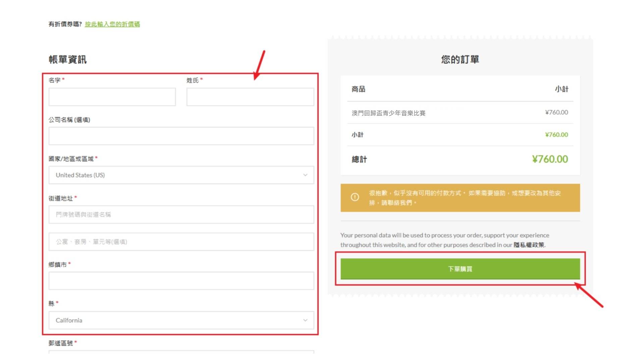Image resolution: width=644 pixels, height=362 pixels.
Task: Click the 帳單資訊 billing heading
Action: (68, 60)
